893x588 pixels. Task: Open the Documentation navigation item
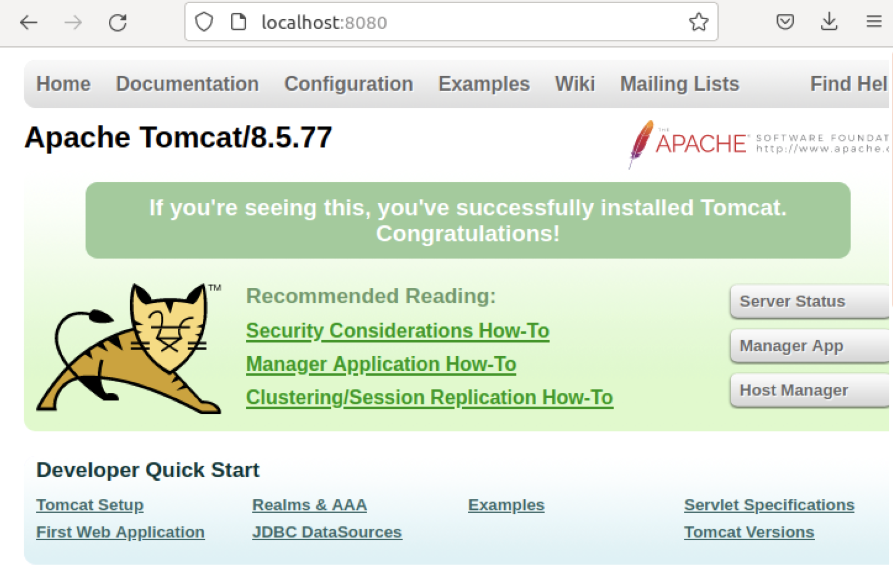tap(187, 84)
